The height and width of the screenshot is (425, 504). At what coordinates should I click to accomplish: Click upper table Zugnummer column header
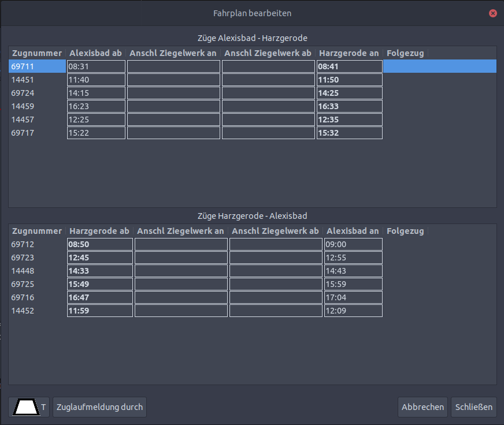[x=37, y=53]
